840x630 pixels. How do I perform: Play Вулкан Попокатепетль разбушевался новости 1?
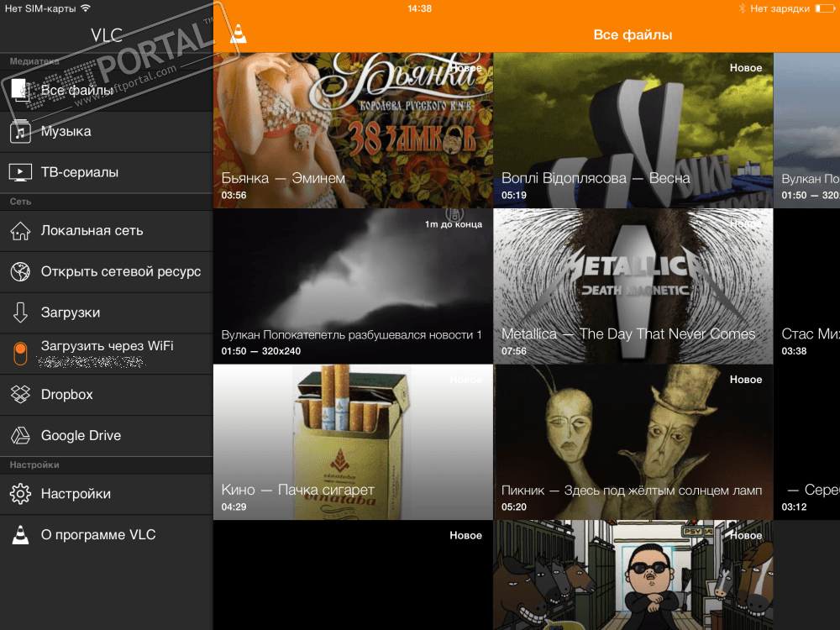tap(353, 286)
